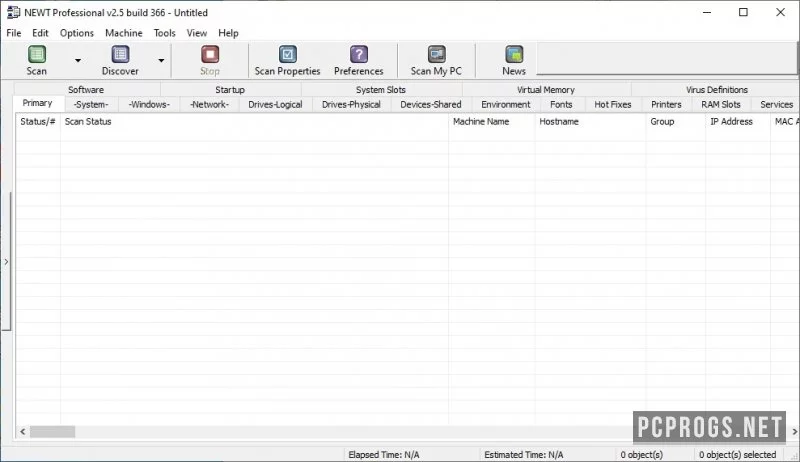This screenshot has width=800, height=462.
Task: Close the NEWT Professional window
Action: 781,12
